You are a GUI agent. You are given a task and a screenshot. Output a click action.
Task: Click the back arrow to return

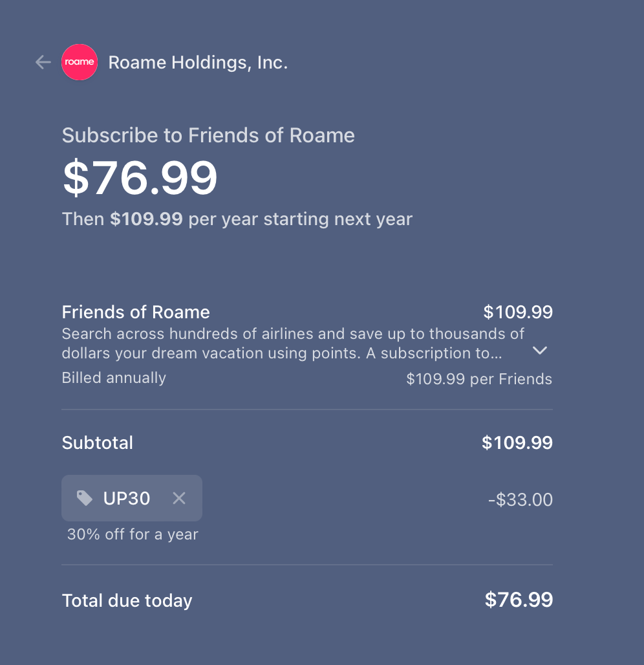click(42, 62)
